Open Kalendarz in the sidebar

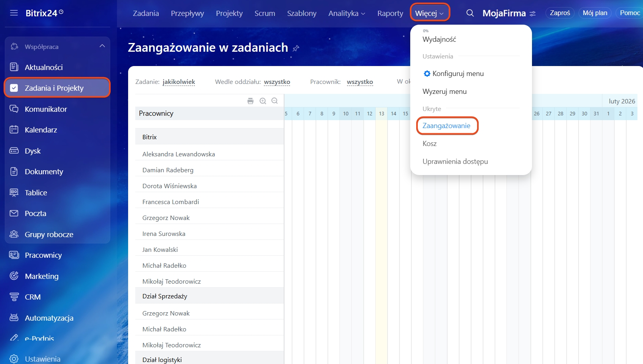point(41,130)
